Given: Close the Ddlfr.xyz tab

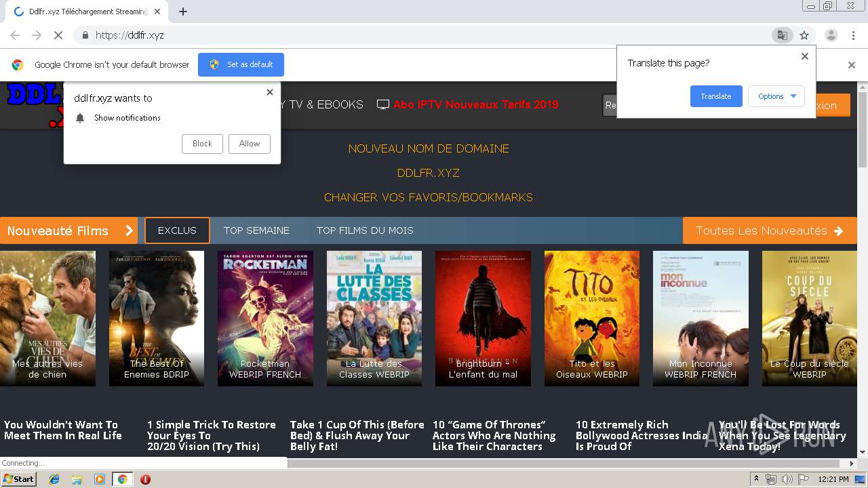Looking at the screenshot, I should [157, 12].
